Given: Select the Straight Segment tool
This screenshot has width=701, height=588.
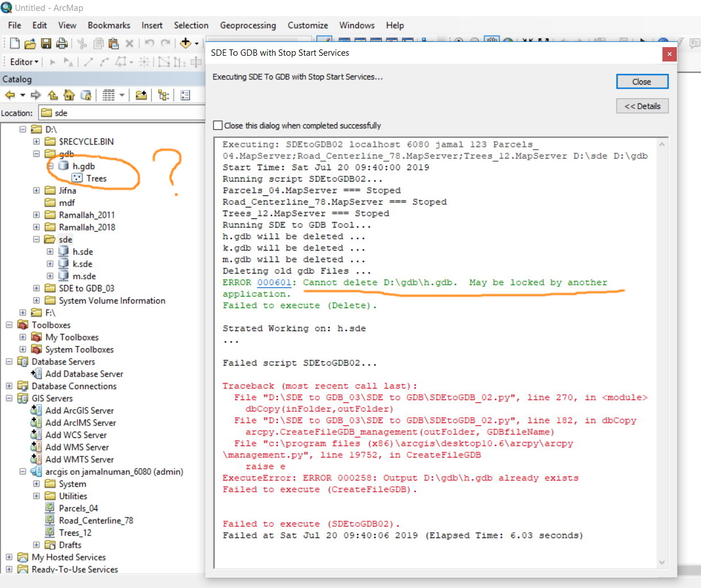Looking at the screenshot, I should pyautogui.click(x=89, y=62).
